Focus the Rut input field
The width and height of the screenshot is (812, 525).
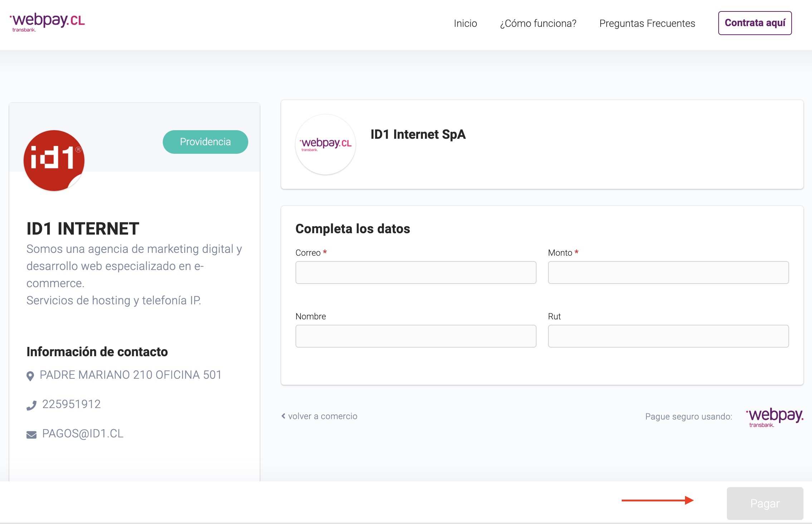668,336
